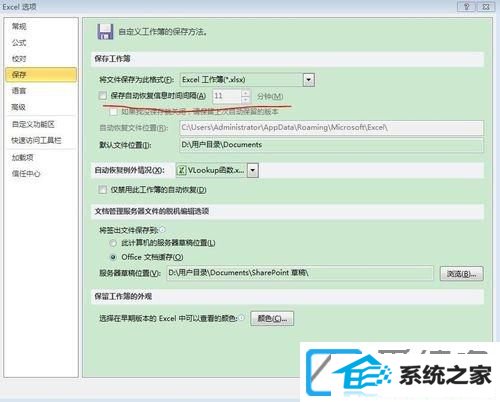500x402 pixels.
Task: Click the floppy disk save icon
Action: pos(105,32)
